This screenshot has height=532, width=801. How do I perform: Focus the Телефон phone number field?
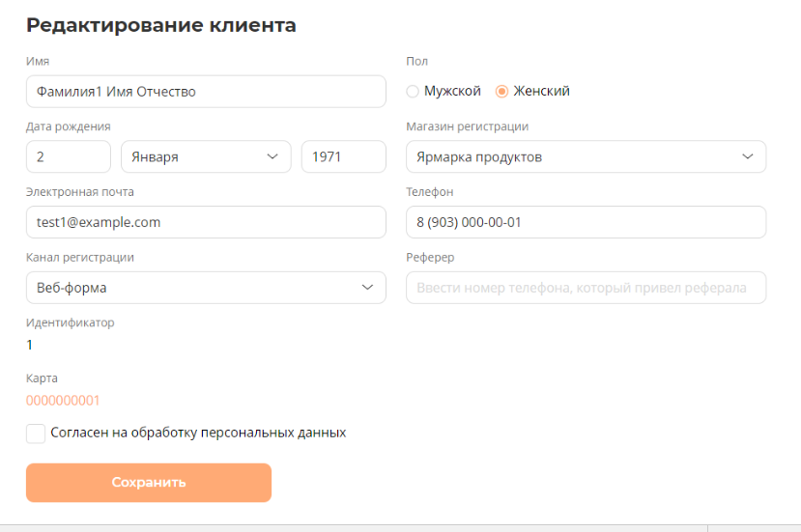586,222
